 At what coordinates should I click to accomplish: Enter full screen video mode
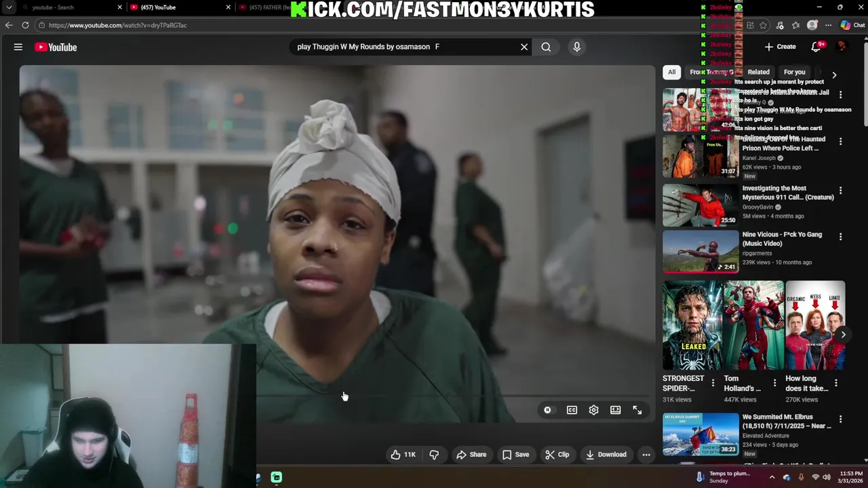click(637, 410)
